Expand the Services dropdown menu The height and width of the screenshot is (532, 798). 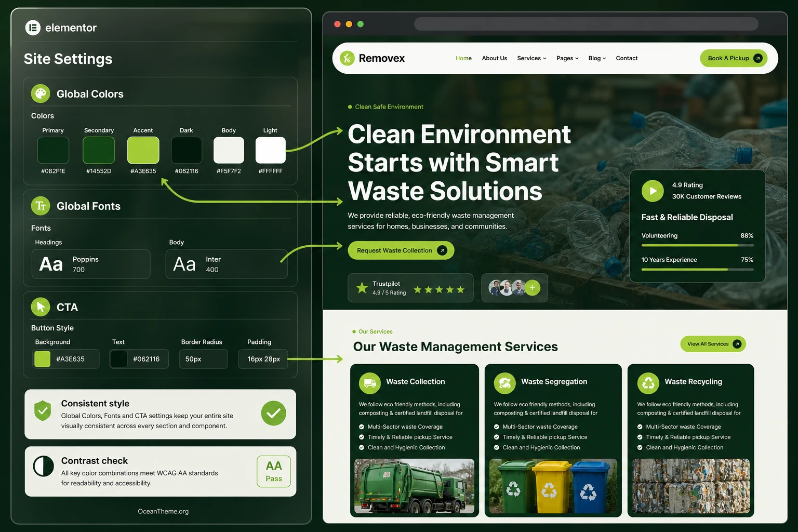[x=531, y=58]
